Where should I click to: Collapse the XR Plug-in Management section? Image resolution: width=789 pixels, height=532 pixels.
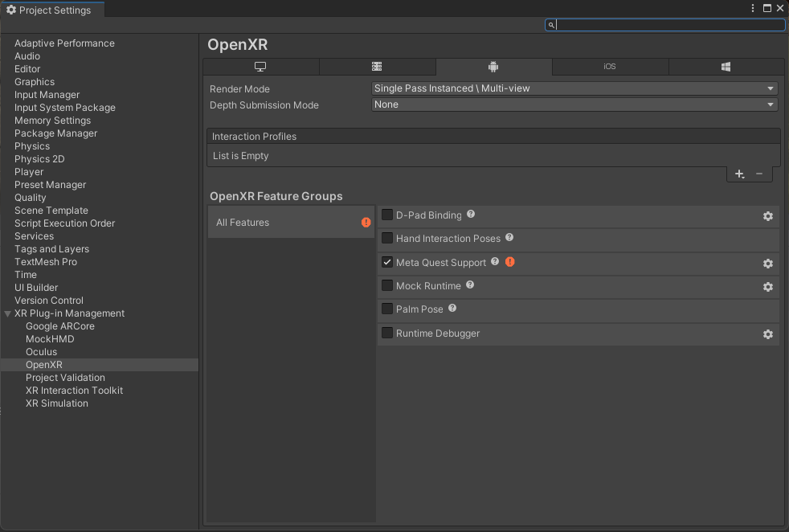point(7,313)
